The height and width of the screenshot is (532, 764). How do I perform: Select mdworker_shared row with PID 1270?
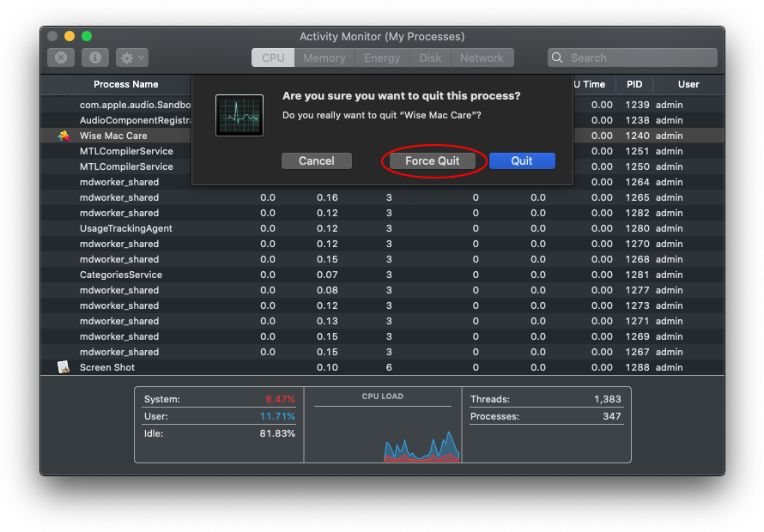point(383,244)
